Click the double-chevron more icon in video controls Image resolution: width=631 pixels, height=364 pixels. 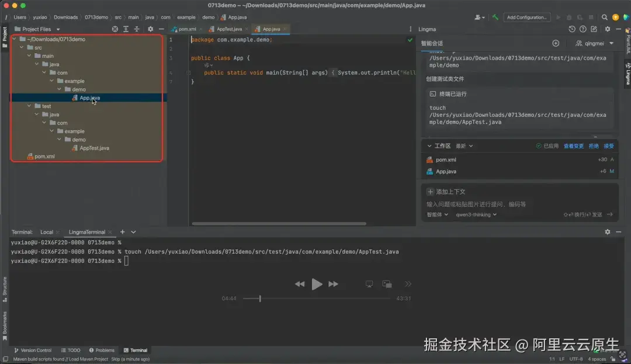click(408, 284)
